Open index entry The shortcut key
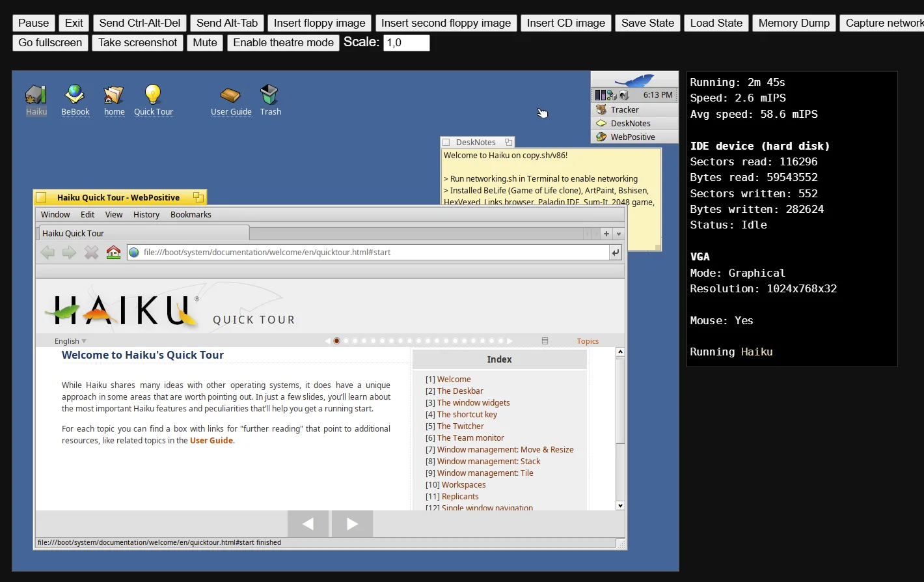This screenshot has width=924, height=582. click(467, 415)
